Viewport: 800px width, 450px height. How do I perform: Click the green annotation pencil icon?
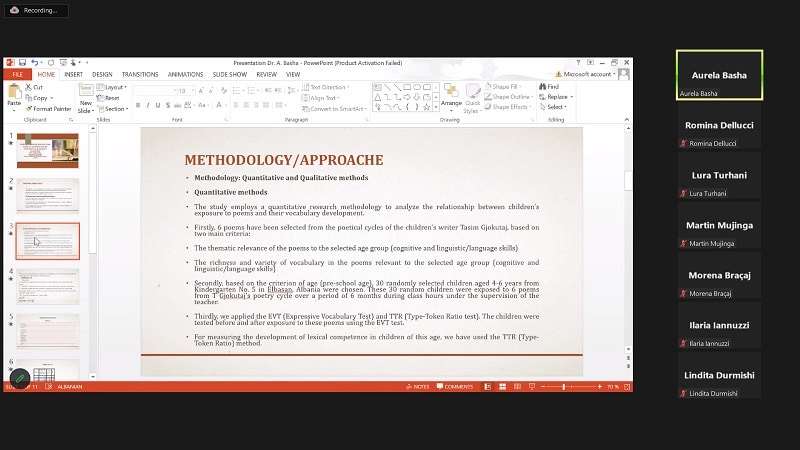20,378
